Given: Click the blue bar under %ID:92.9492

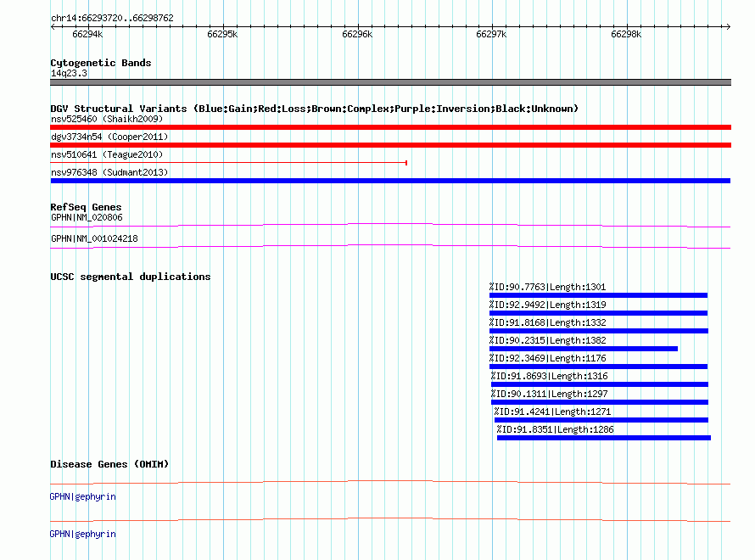Looking at the screenshot, I should click(x=599, y=313).
